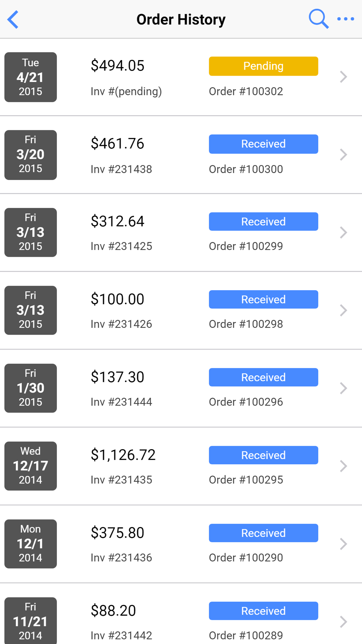Expand order #100302 chevron
Screen dimensions: 362x644
pos(343,77)
